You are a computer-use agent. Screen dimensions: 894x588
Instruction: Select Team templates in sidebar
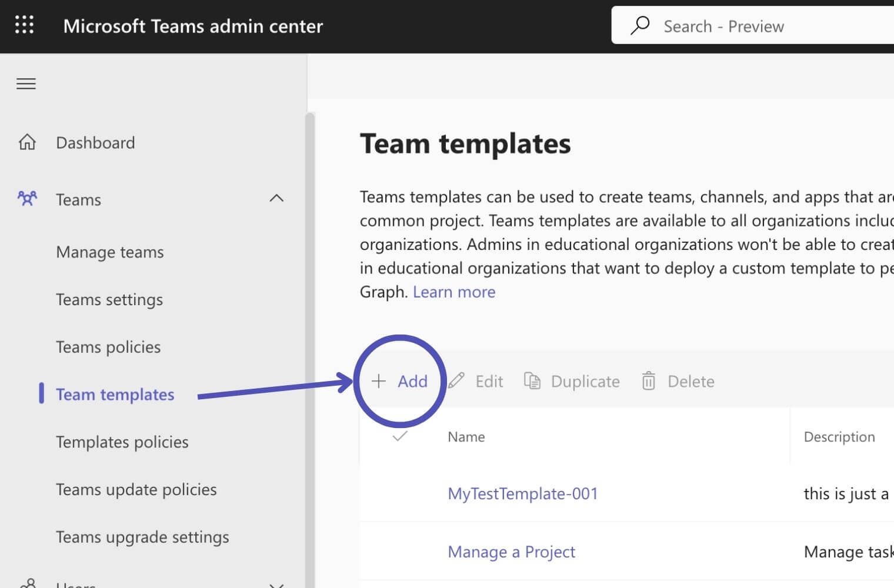point(115,394)
